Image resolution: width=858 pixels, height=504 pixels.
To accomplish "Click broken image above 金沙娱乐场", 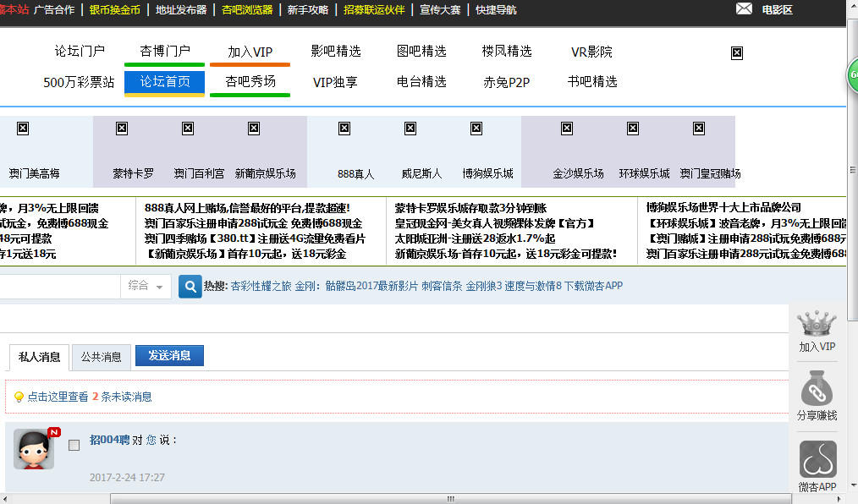I will [567, 129].
